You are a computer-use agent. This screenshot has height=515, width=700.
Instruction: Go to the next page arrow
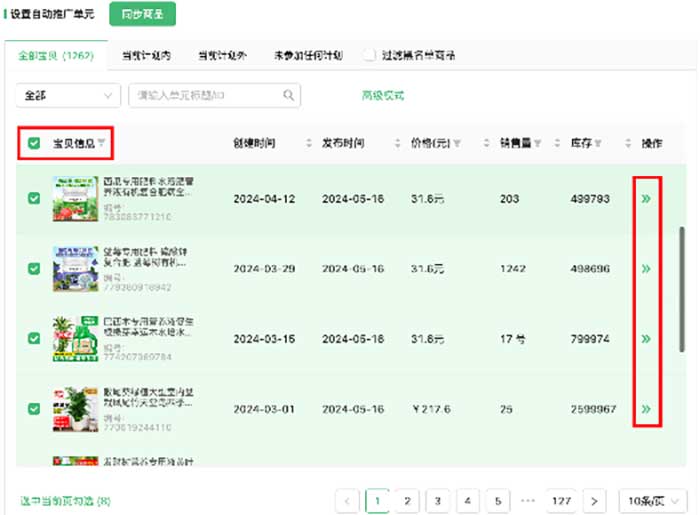[594, 501]
